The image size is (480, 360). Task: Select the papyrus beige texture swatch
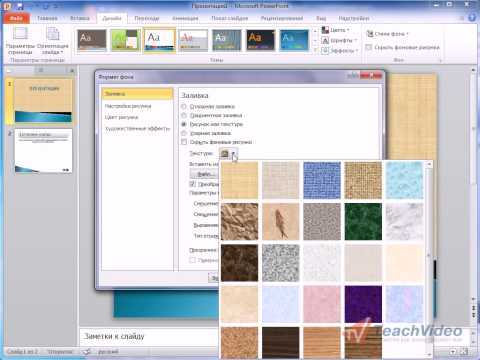pos(239,180)
